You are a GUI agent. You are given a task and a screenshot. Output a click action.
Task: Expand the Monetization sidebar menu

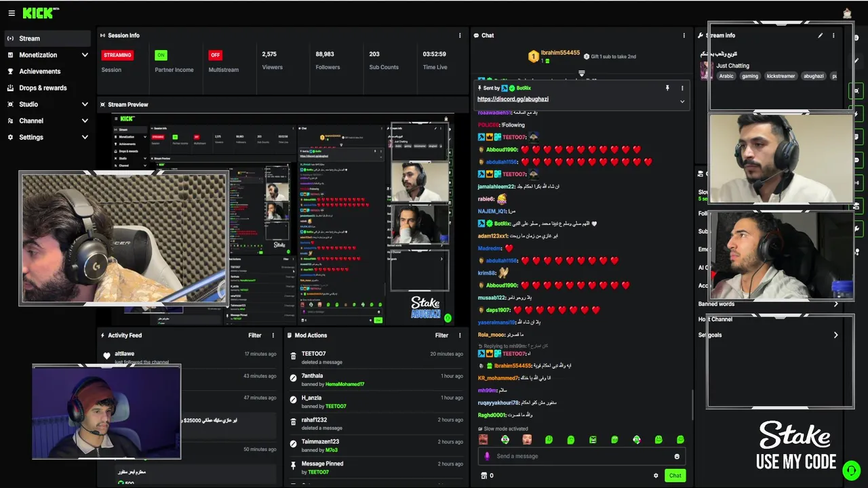47,55
